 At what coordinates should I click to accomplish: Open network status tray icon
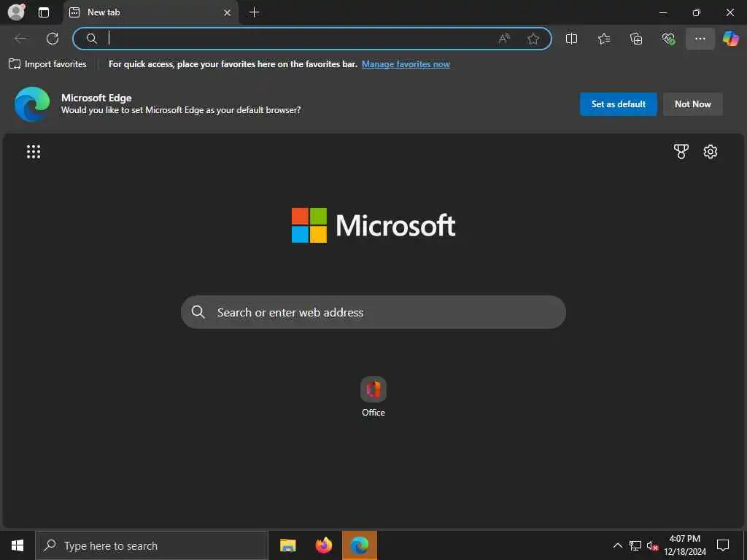635,545
